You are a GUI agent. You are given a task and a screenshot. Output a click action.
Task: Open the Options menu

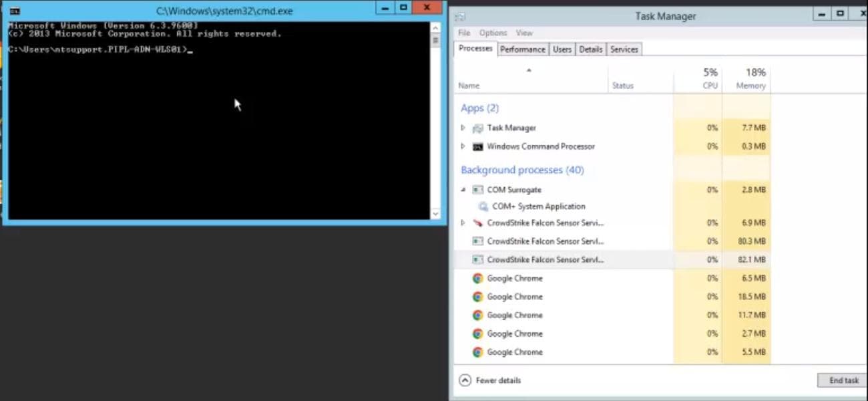[493, 33]
